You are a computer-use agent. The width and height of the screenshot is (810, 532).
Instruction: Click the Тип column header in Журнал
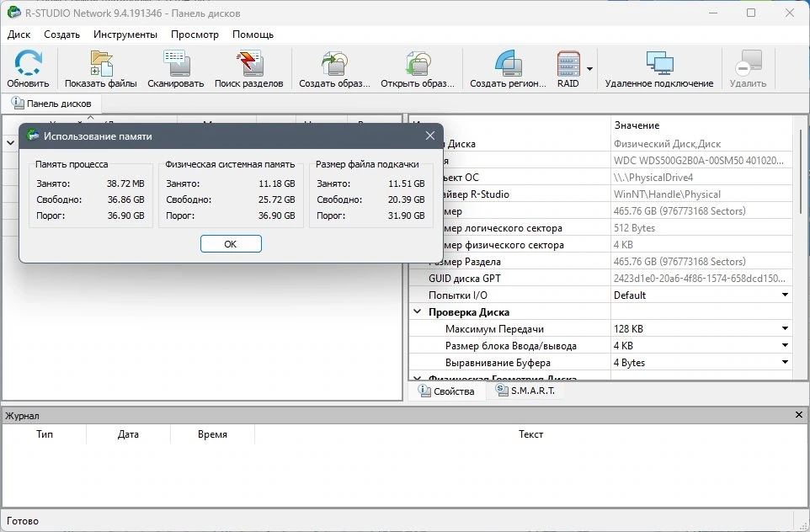tap(45, 434)
